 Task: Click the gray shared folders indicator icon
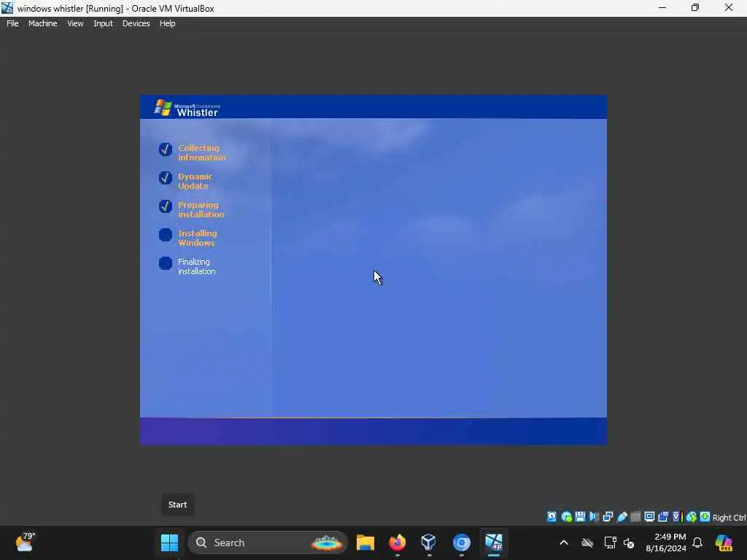coord(635,517)
